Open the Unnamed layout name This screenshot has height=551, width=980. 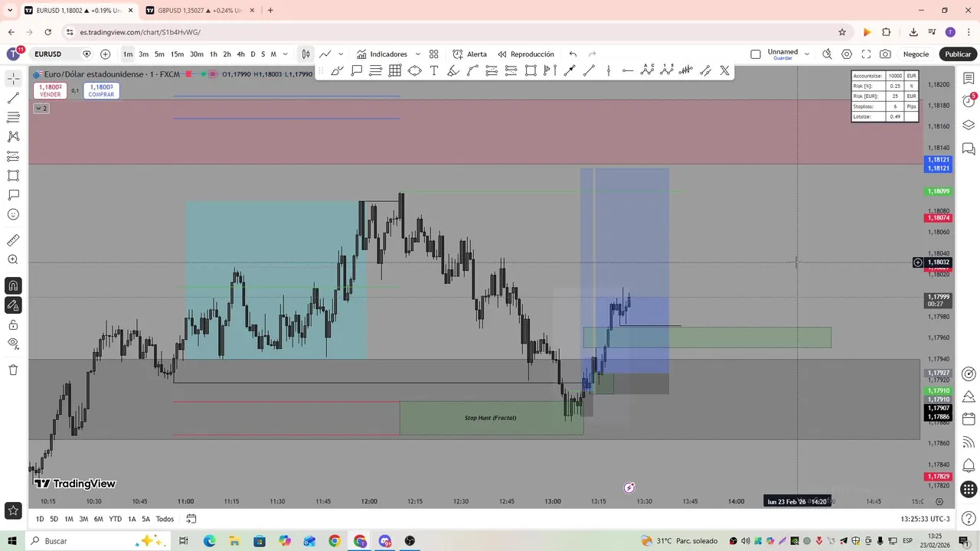point(782,54)
